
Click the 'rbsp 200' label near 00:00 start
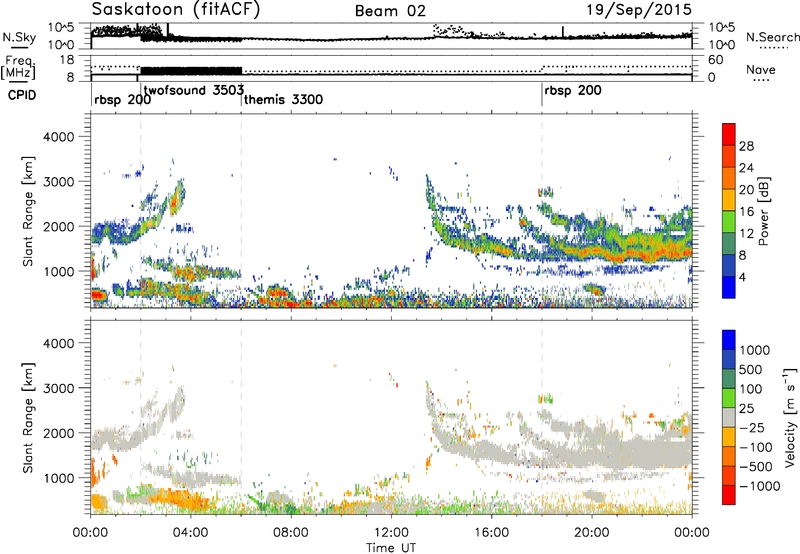pyautogui.click(x=122, y=99)
